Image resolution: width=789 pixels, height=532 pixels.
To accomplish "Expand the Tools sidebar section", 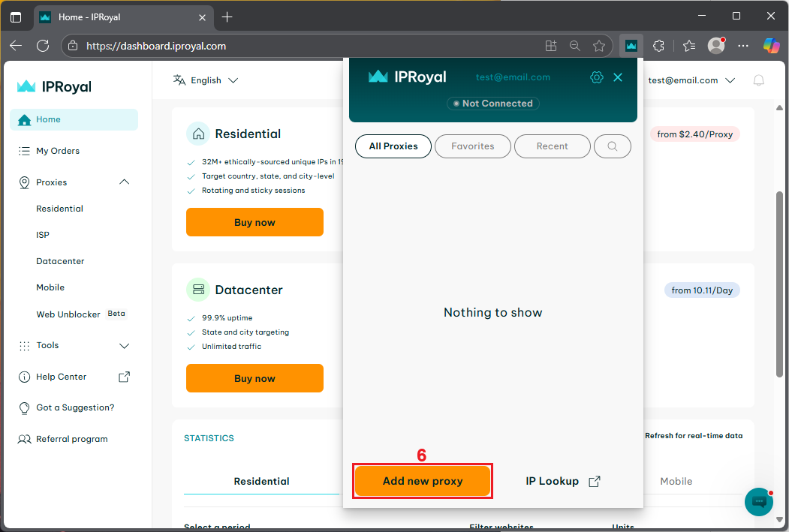I will click(125, 345).
